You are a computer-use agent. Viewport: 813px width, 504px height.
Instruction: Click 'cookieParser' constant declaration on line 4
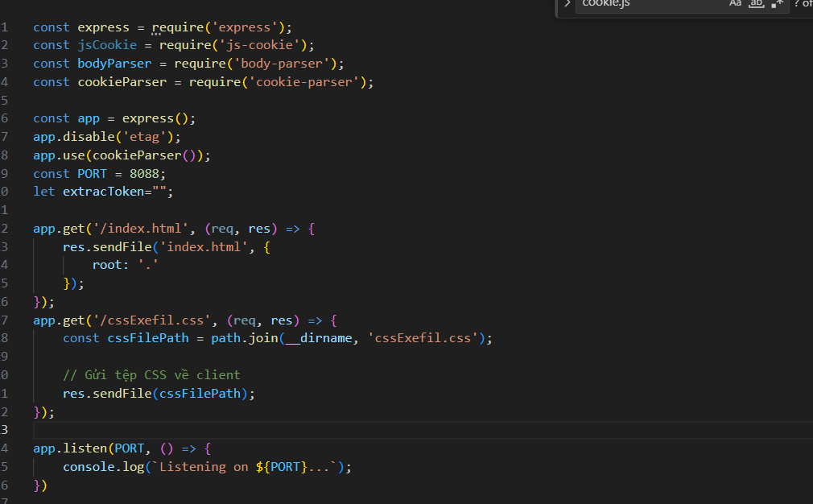122,82
